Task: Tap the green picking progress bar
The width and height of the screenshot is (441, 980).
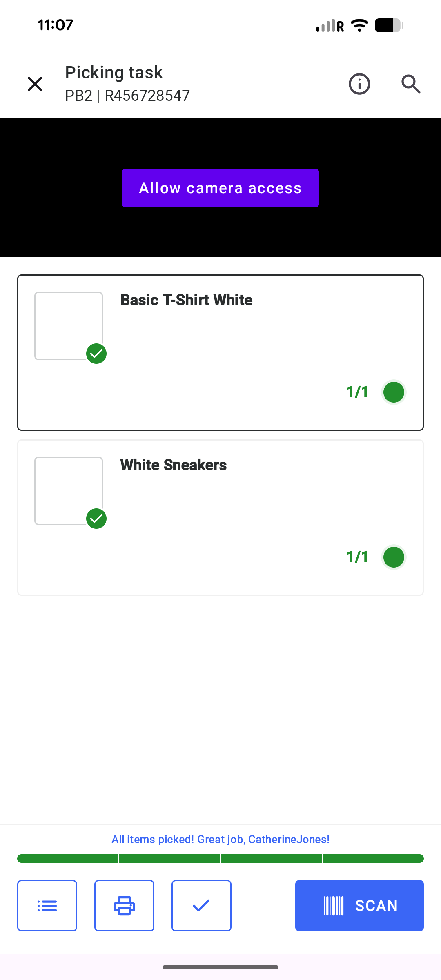Action: point(220,858)
